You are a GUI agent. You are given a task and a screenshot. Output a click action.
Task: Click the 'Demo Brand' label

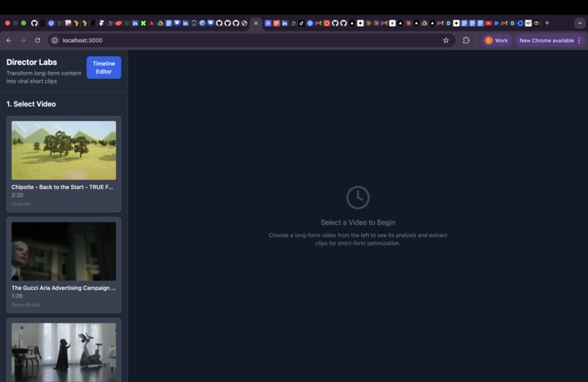[x=25, y=305]
